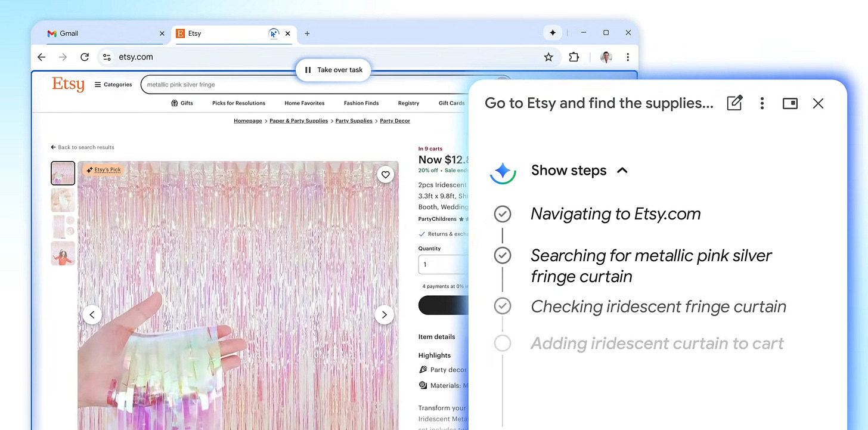Open Gift Cards link
Image resolution: width=868 pixels, height=430 pixels.
click(x=451, y=103)
